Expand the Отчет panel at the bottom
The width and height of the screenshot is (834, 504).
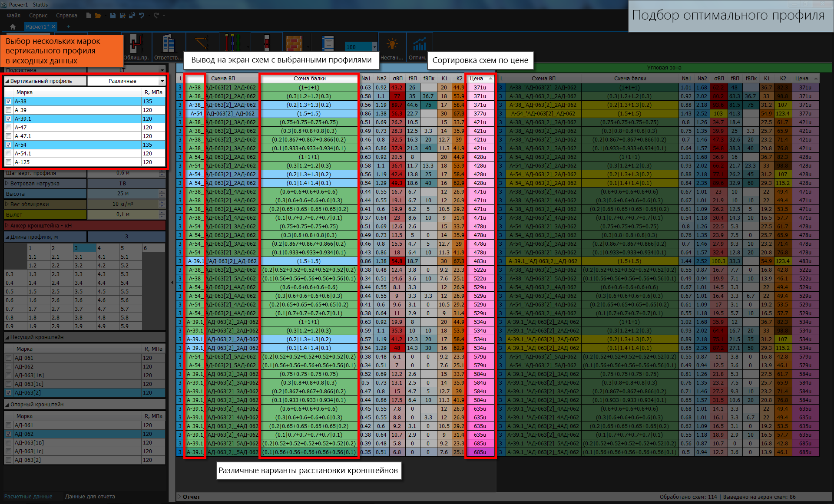(179, 497)
